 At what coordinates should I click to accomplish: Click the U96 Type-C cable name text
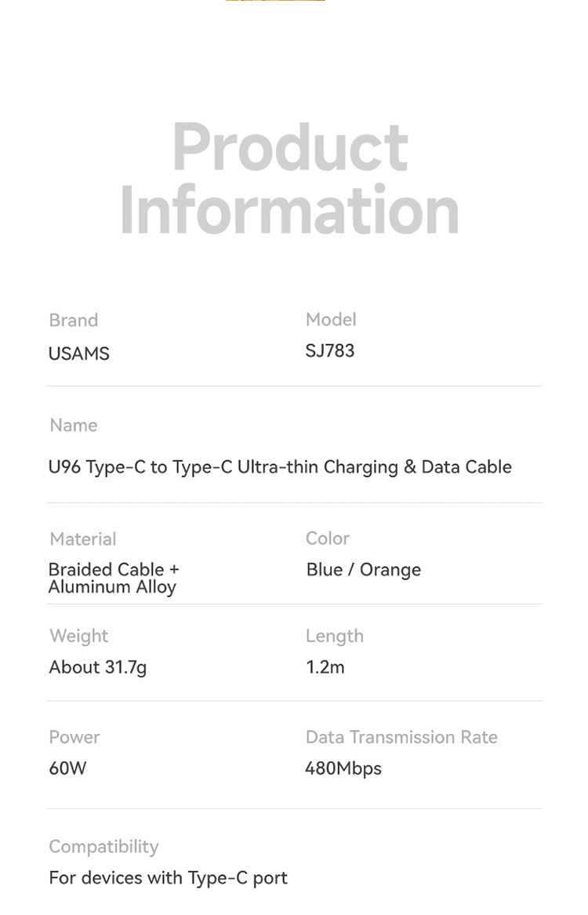point(280,467)
